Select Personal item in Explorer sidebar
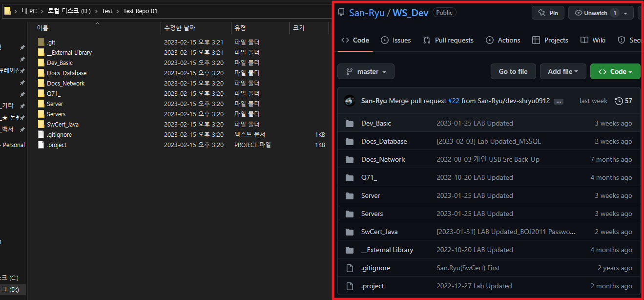Image resolution: width=644 pixels, height=300 pixels. (13, 145)
